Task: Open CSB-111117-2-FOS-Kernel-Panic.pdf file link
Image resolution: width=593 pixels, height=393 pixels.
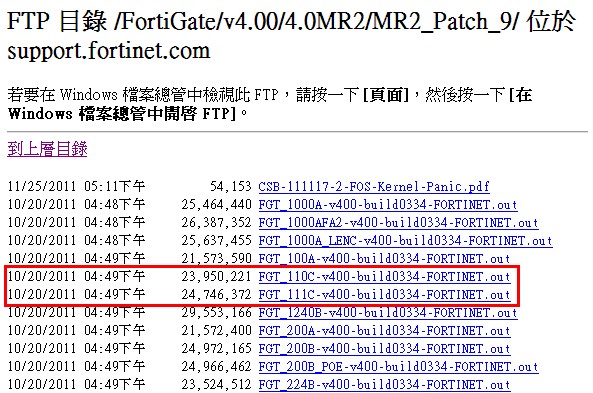Action: coord(374,186)
